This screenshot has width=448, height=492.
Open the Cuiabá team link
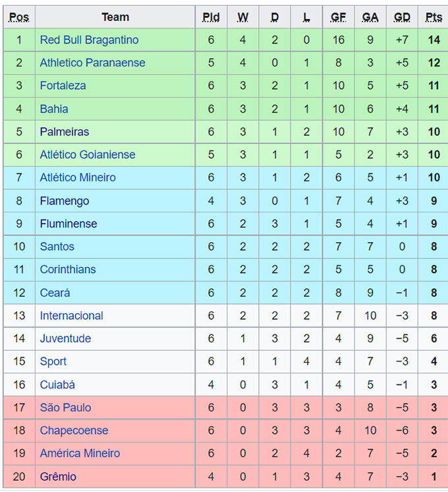[x=57, y=384]
